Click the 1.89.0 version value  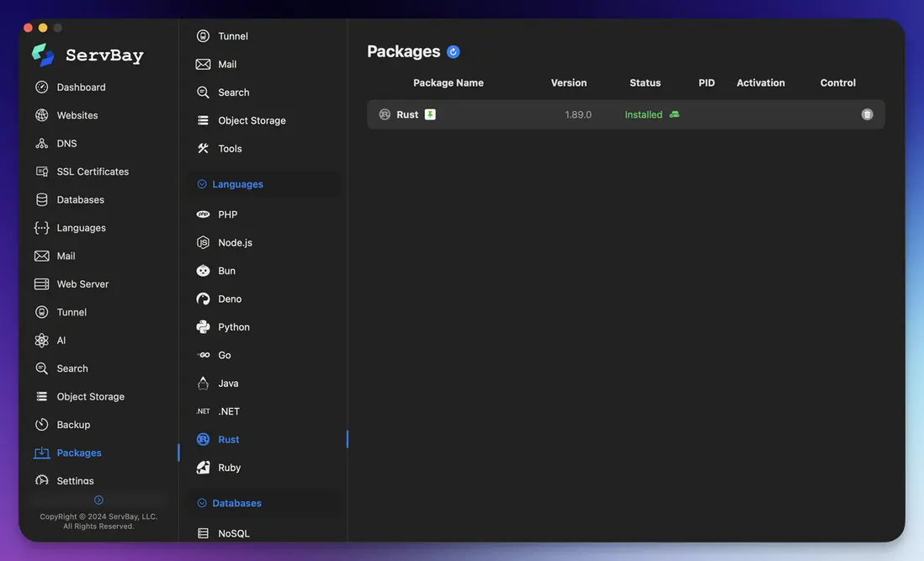point(578,114)
